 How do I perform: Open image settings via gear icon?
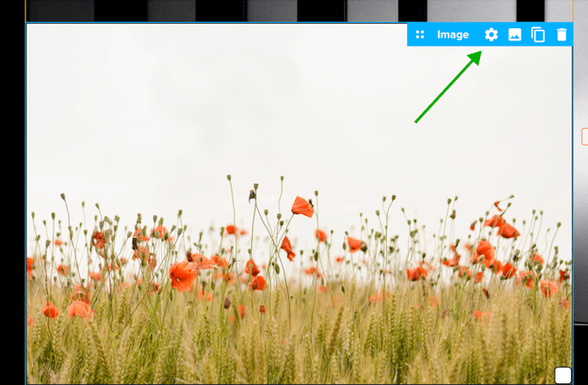[x=491, y=35]
